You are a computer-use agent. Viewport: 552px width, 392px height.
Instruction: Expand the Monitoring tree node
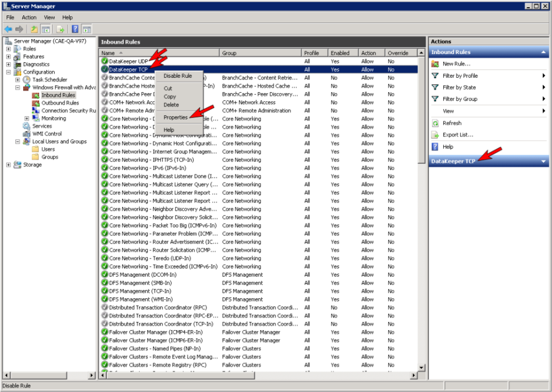tap(26, 119)
